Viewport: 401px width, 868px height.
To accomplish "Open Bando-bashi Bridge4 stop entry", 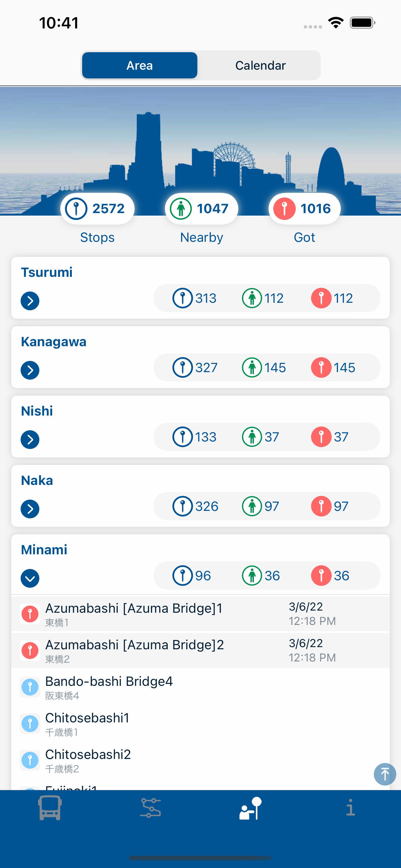I will click(200, 687).
